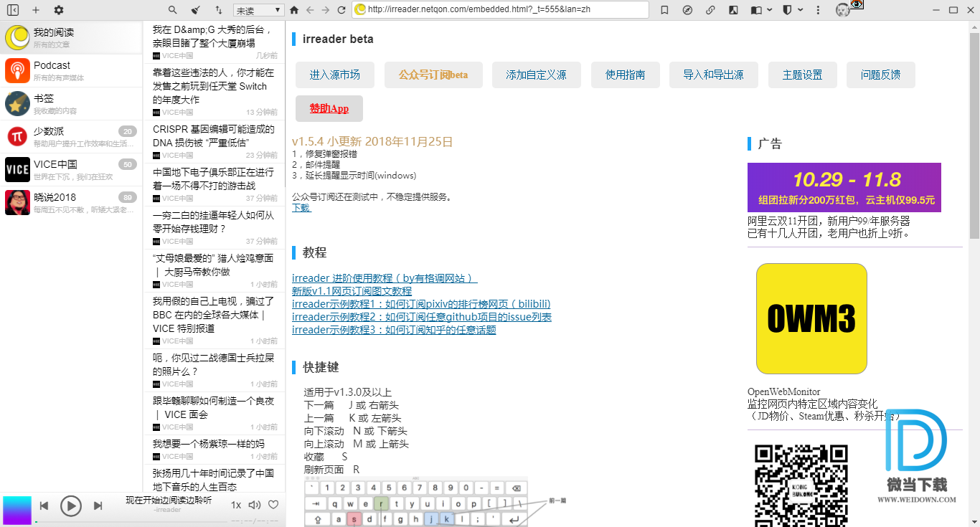The image size is (980, 527).
Task: Click the audio progress bar in player
Action: 131,521
